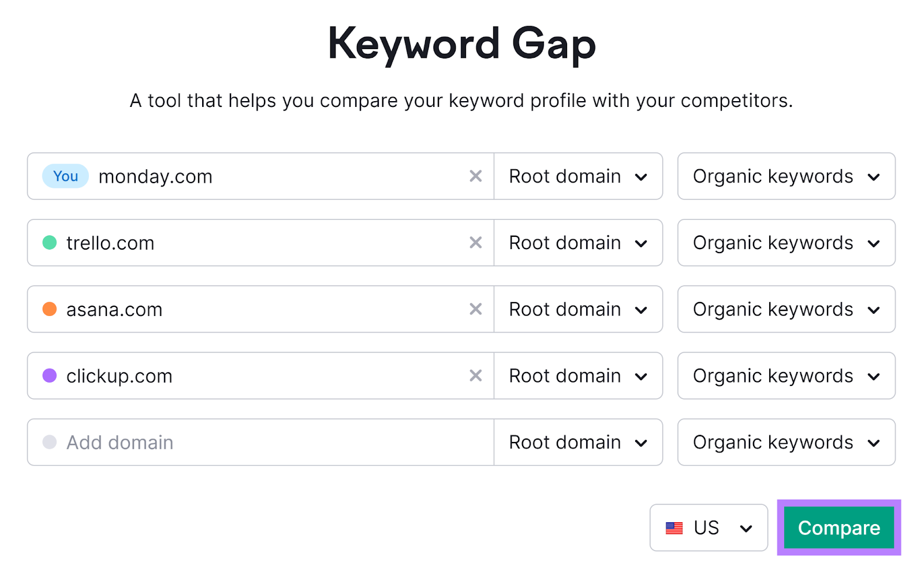The height and width of the screenshot is (576, 924).
Task: Remove trello.com from the comparison
Action: tap(475, 243)
